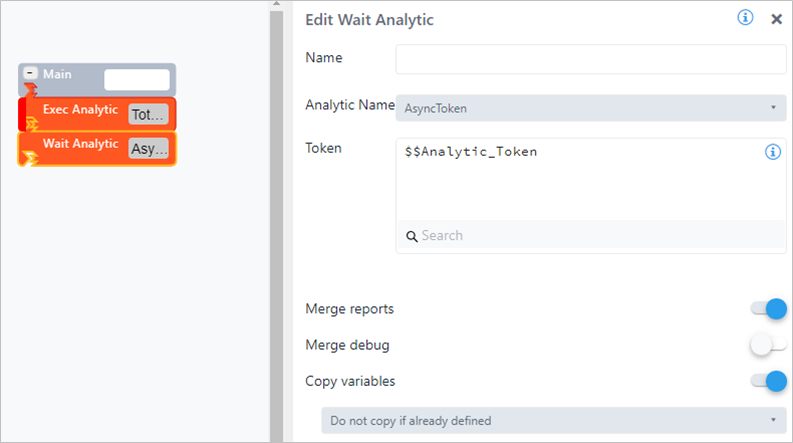Open 'Do not copy if already defined' dropdown
This screenshot has height=443, width=793.
point(553,420)
